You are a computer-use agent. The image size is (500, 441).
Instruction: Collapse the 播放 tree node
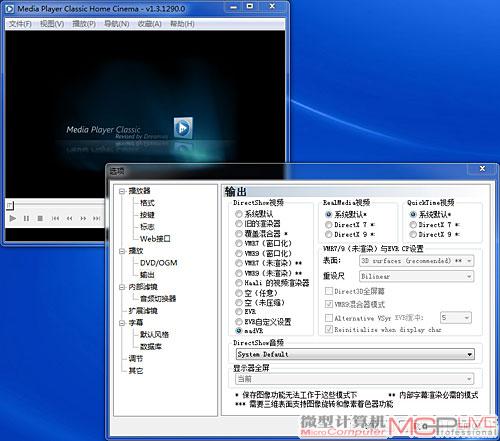[122, 251]
